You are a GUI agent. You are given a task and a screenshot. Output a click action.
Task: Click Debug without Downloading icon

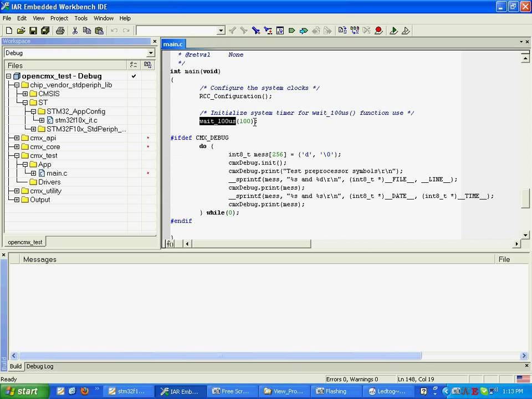406,31
